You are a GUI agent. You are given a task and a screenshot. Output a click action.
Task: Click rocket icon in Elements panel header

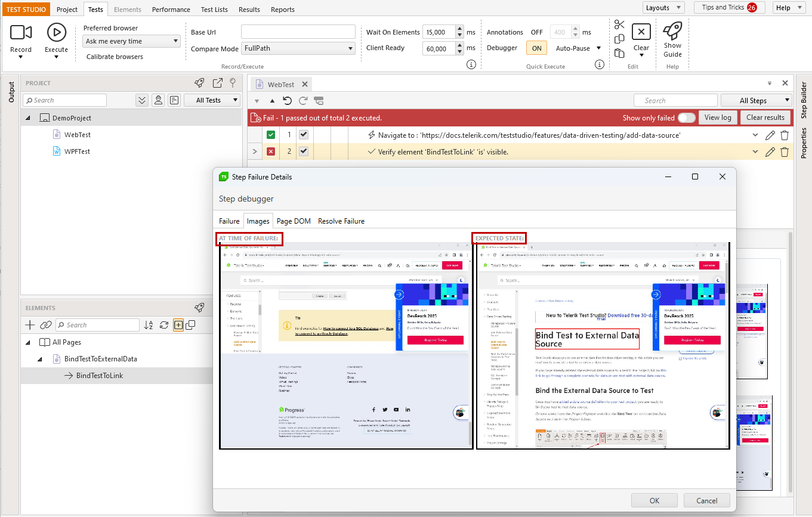pyautogui.click(x=200, y=308)
